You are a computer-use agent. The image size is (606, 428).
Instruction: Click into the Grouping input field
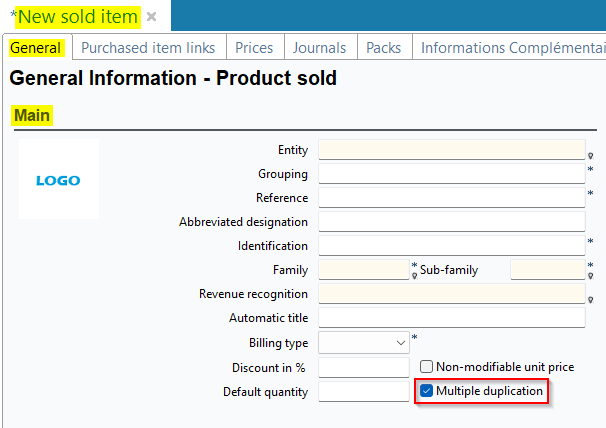click(x=451, y=174)
